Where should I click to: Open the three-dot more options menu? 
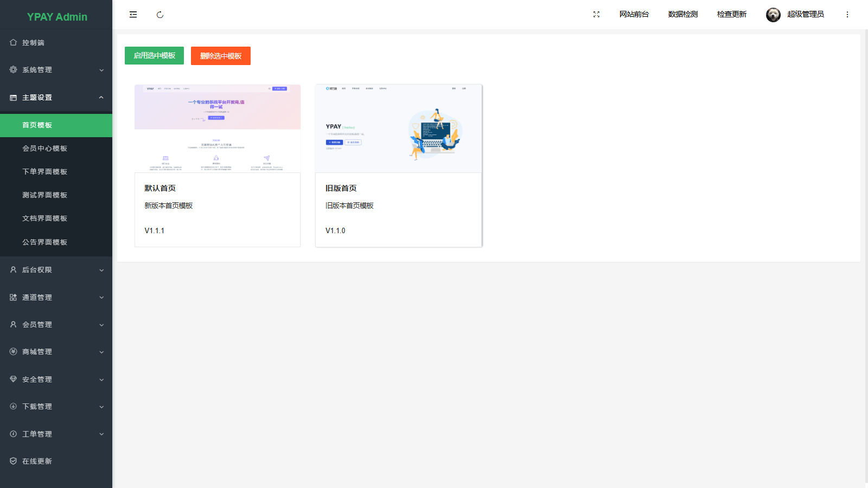pyautogui.click(x=847, y=15)
